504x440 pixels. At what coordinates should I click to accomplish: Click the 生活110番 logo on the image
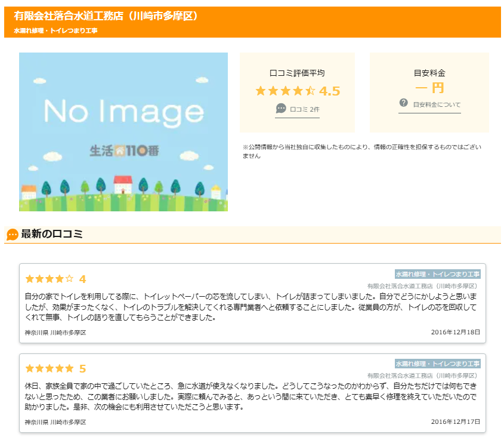[x=123, y=151]
